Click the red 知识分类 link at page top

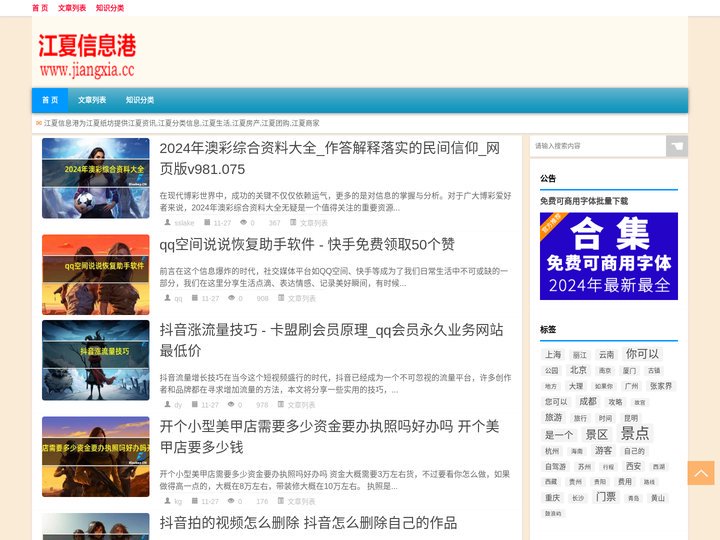pyautogui.click(x=110, y=8)
